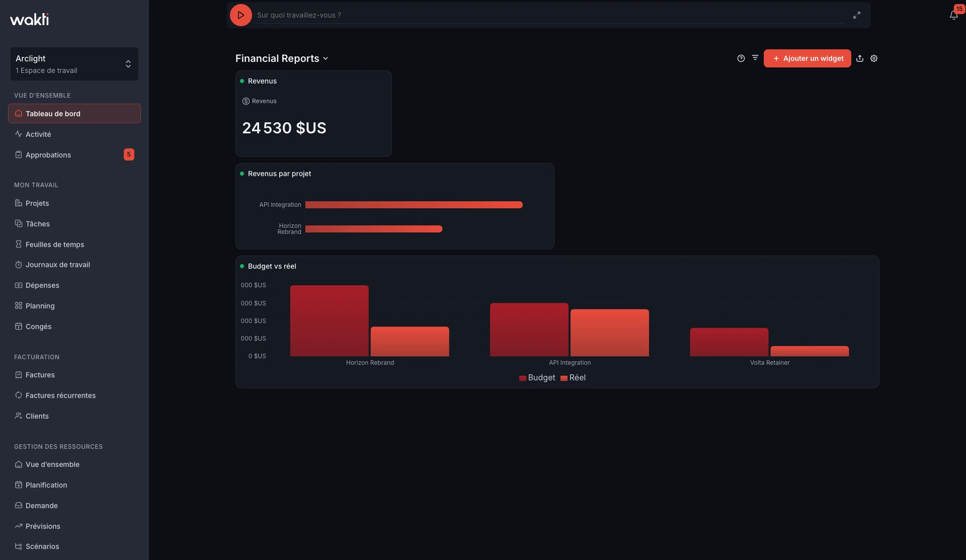Select the Revenus widget title
Viewport: 966px width, 560px height.
coord(262,81)
